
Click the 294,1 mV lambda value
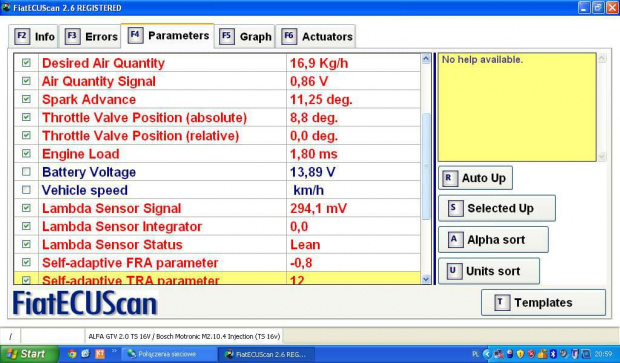point(318,208)
